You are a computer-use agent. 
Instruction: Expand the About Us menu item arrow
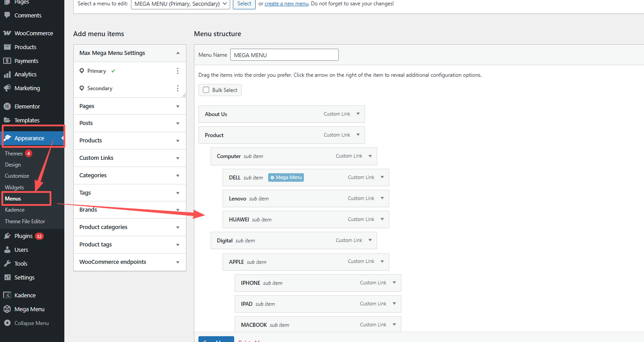pos(358,114)
